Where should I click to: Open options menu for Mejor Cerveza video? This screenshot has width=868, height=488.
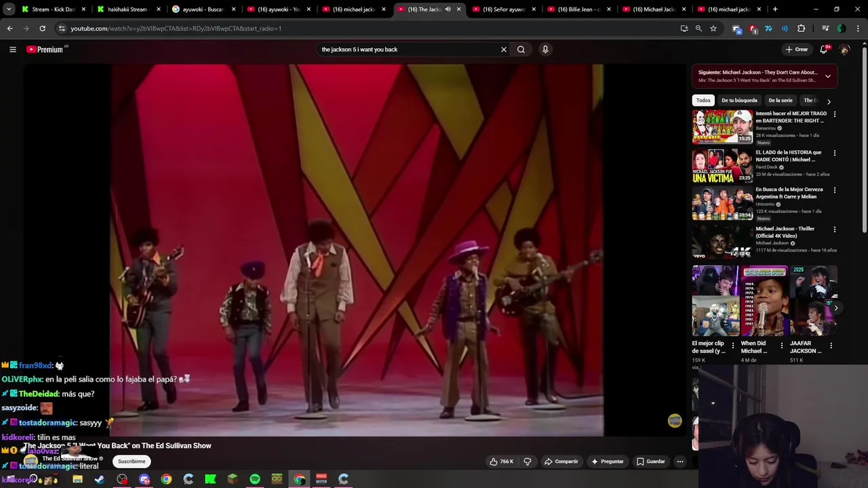pyautogui.click(x=834, y=190)
